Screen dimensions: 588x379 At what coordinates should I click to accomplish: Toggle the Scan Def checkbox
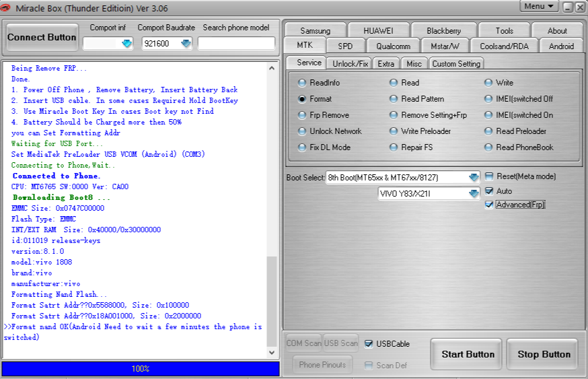(x=369, y=366)
